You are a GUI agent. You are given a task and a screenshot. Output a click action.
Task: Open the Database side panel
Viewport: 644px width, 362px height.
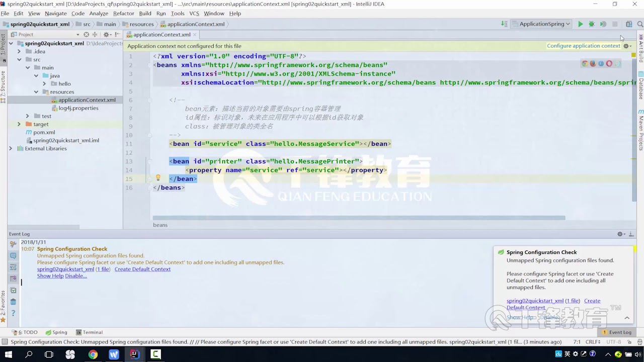point(641,85)
